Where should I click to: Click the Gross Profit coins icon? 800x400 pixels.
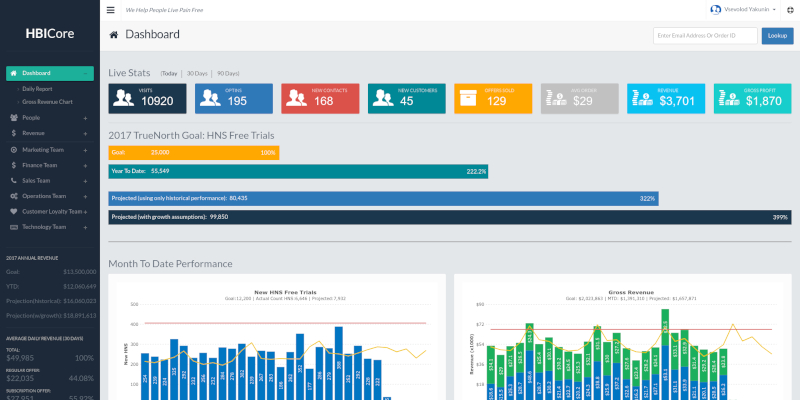tap(727, 97)
